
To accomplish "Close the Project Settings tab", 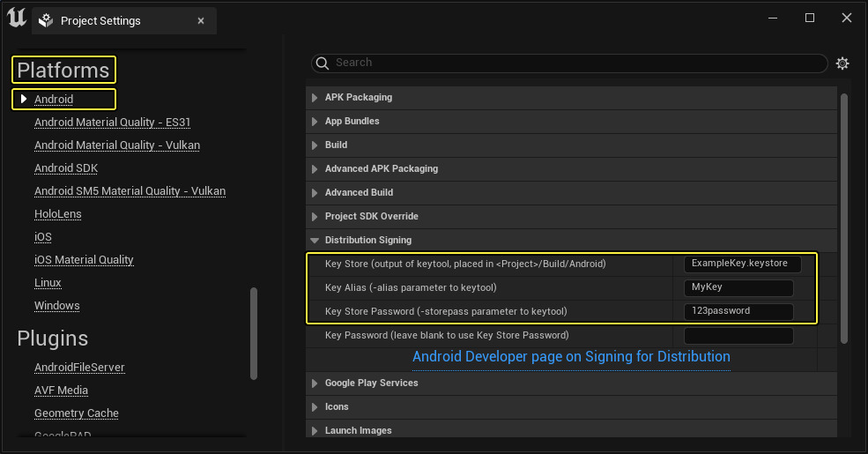I will [201, 20].
